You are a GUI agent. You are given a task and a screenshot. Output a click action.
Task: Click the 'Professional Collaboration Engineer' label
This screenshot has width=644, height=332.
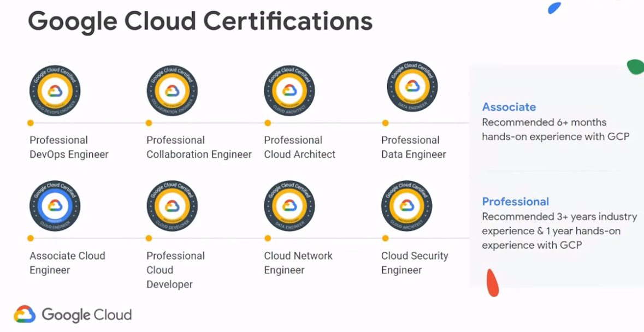pos(199,147)
